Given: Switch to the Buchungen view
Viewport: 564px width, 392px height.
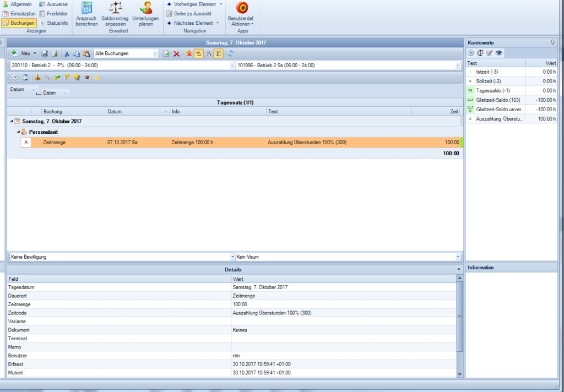Looking at the screenshot, I should pyautogui.click(x=19, y=23).
